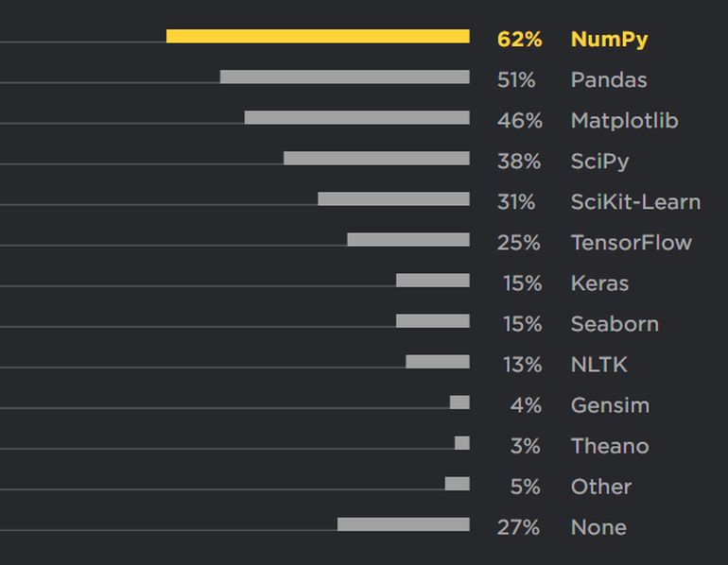Click the Keras label
This screenshot has width=728, height=565.
click(599, 283)
